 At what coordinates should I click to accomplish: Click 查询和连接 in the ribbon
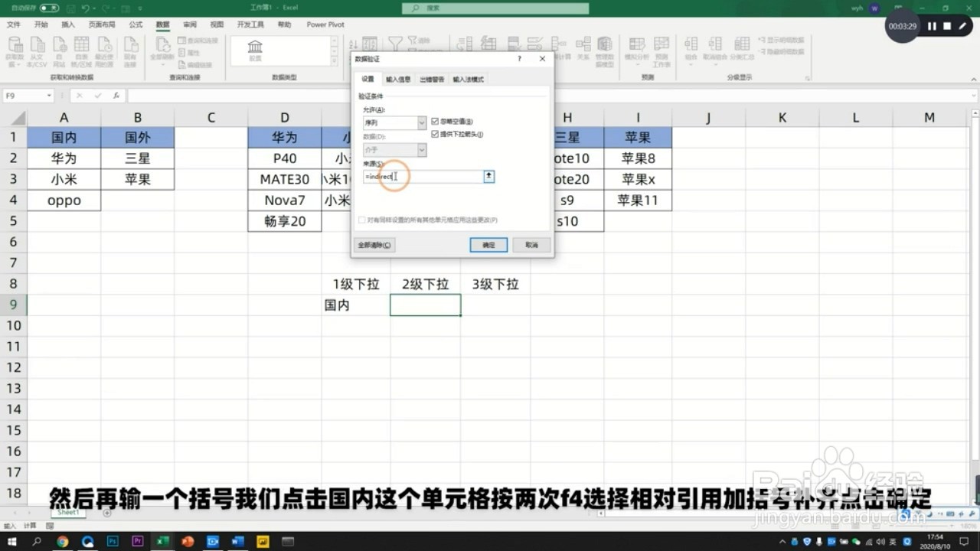click(x=199, y=41)
